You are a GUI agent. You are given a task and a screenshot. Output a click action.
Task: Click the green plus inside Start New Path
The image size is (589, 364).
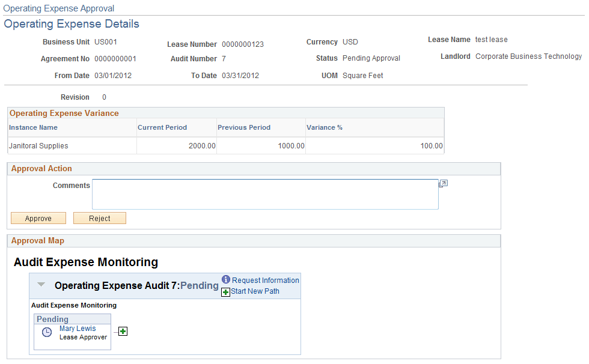point(226,291)
